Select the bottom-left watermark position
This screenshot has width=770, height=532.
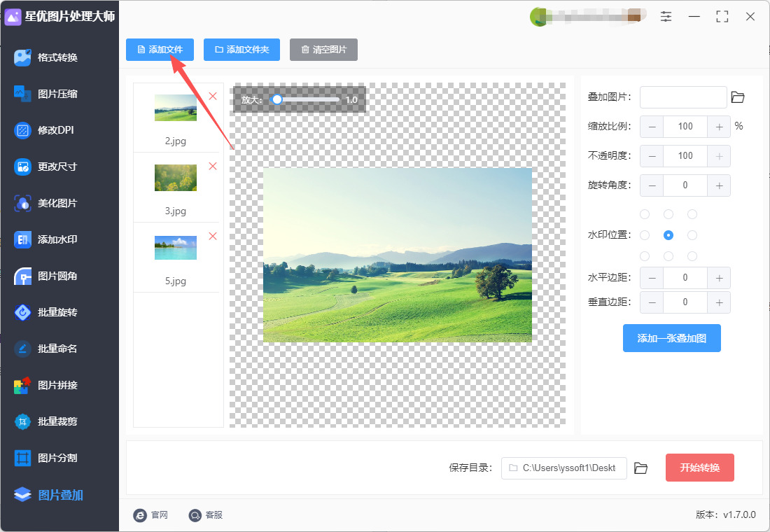pos(645,256)
